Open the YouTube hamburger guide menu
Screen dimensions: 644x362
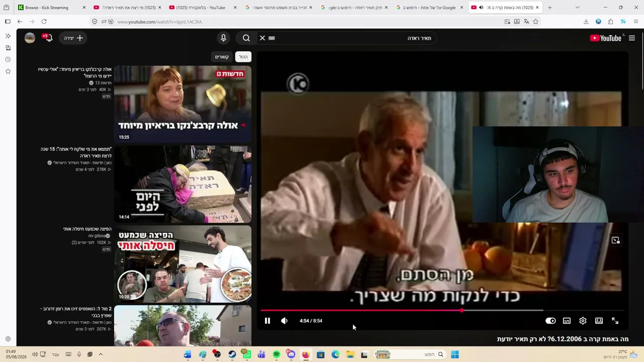tap(632, 38)
